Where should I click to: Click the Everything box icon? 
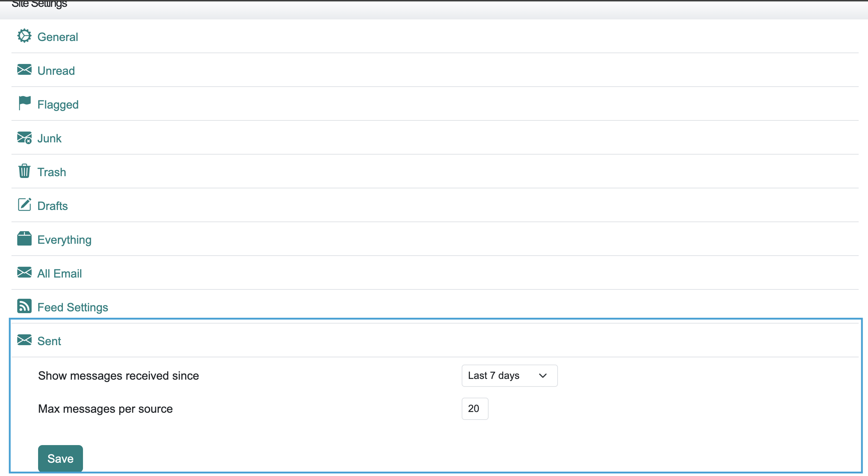(24, 239)
